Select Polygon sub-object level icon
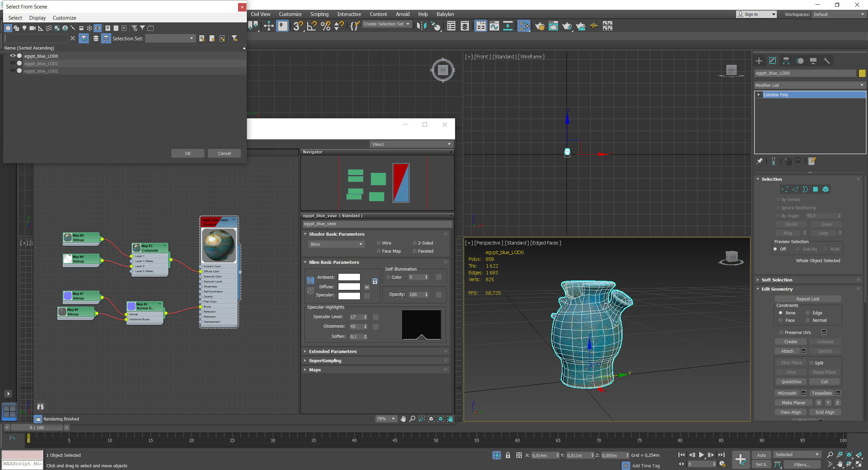This screenshot has height=470, width=868. 815,190
